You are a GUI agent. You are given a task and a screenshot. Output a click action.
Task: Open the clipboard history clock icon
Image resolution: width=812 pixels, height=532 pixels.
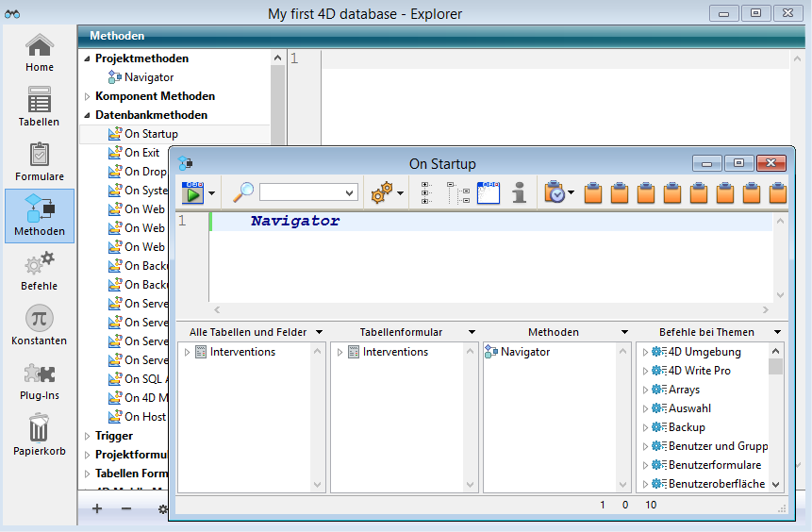click(x=555, y=192)
